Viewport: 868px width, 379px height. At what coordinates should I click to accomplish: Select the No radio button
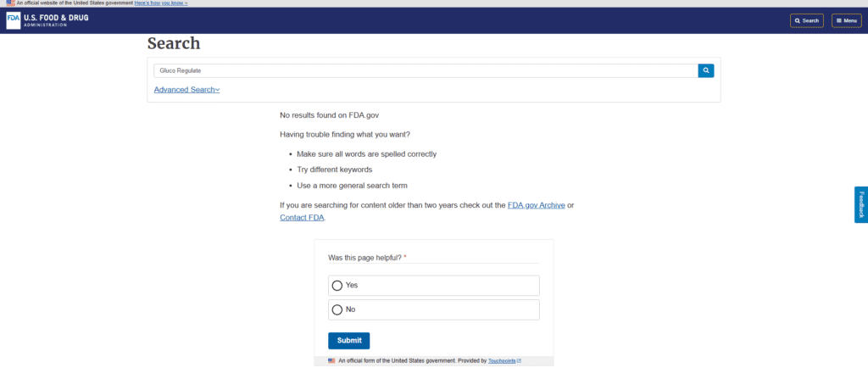pyautogui.click(x=337, y=309)
